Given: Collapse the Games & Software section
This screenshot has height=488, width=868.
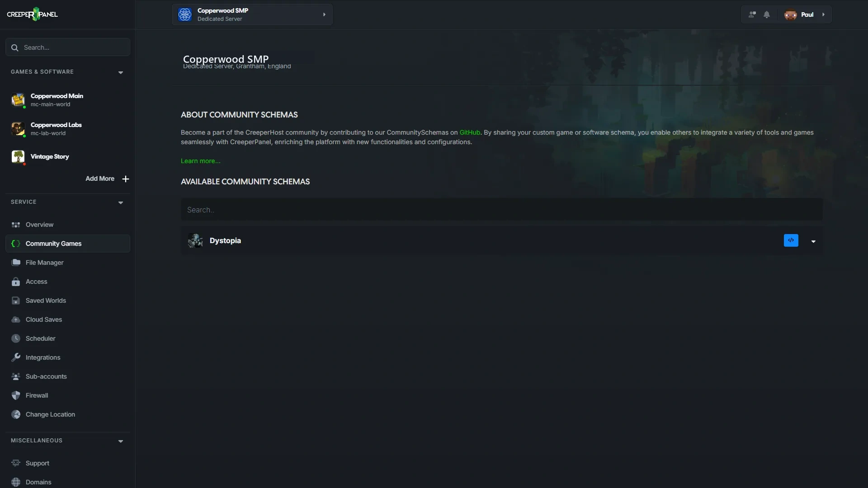Looking at the screenshot, I should [x=121, y=72].
